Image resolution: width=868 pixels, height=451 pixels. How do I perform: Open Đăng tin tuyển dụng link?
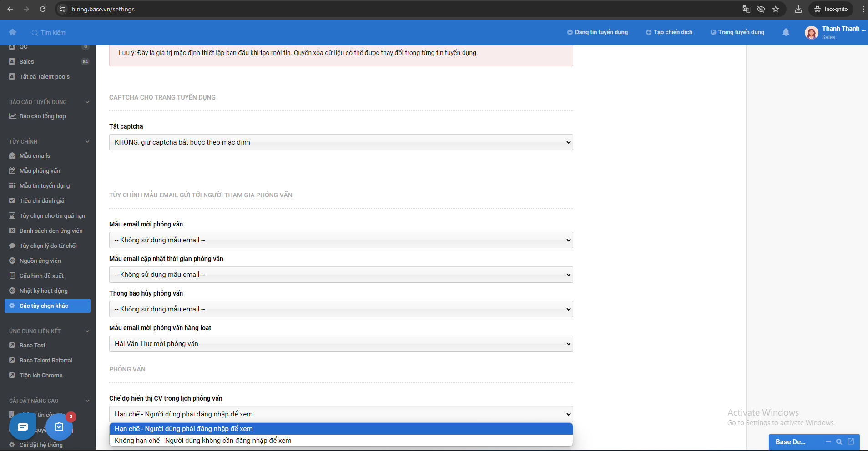point(597,32)
